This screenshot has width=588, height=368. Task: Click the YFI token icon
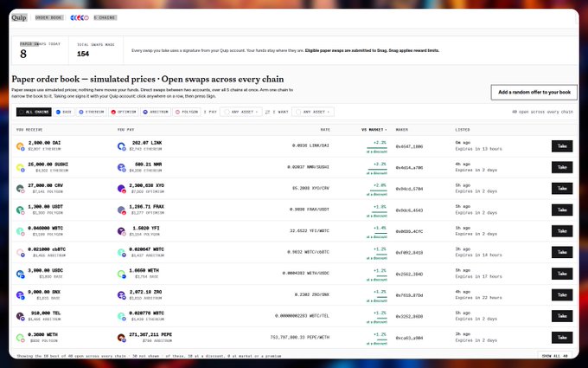[121, 231]
